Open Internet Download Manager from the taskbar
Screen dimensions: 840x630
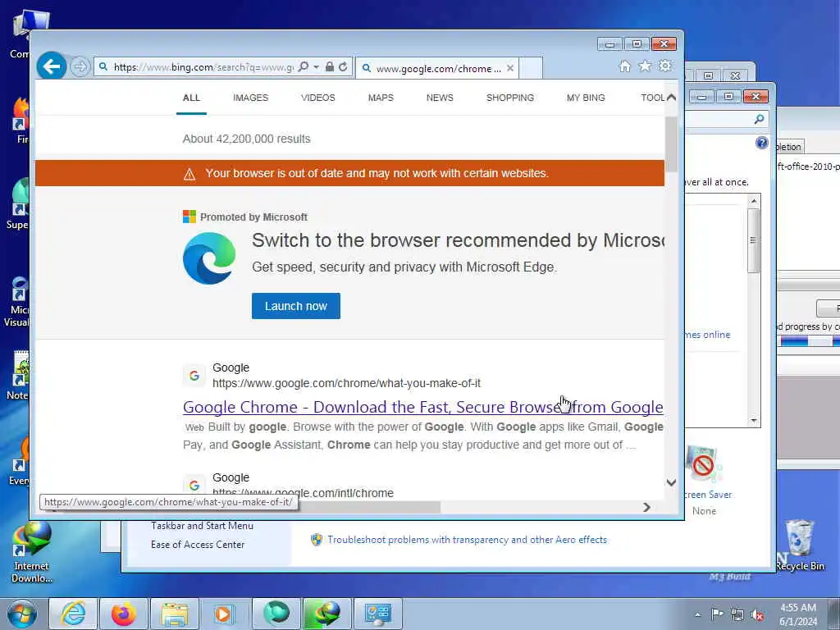tap(326, 614)
